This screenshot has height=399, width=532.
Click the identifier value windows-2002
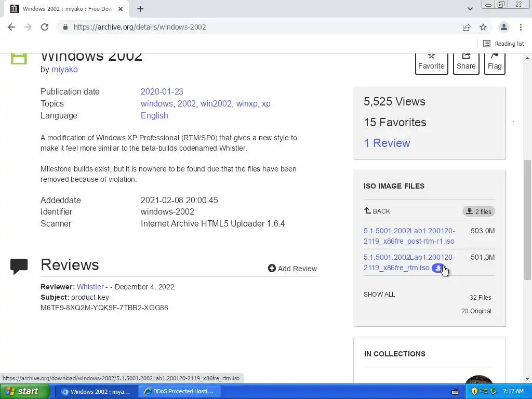pyautogui.click(x=167, y=212)
